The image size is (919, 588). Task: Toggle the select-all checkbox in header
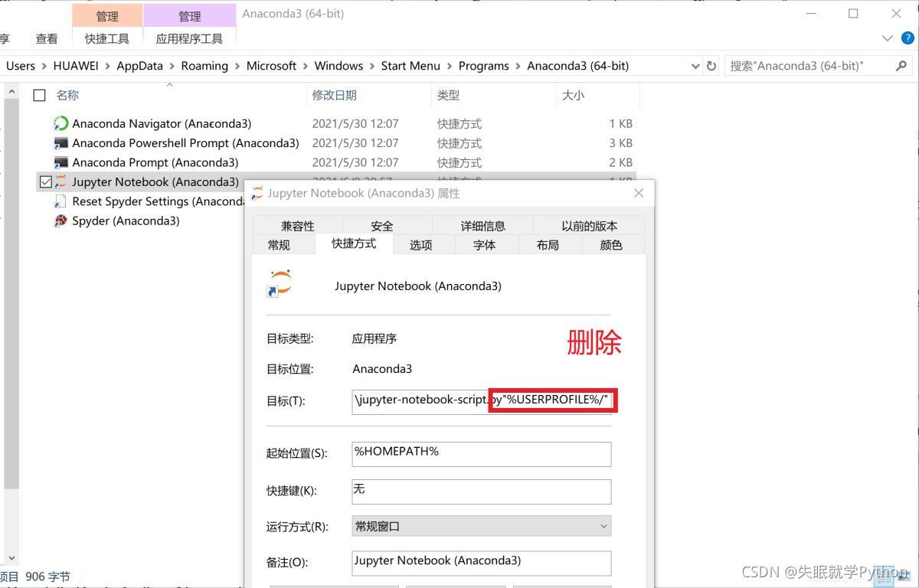(x=40, y=95)
